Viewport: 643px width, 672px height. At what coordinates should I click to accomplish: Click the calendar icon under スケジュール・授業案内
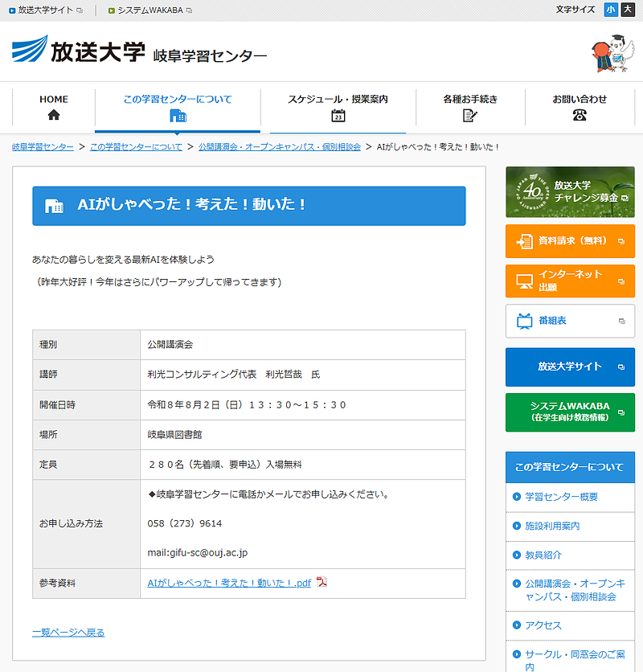(338, 115)
